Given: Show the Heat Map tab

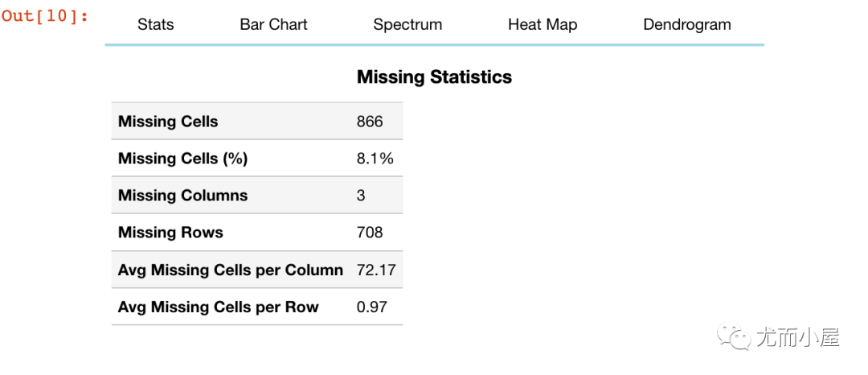Looking at the screenshot, I should [x=542, y=25].
